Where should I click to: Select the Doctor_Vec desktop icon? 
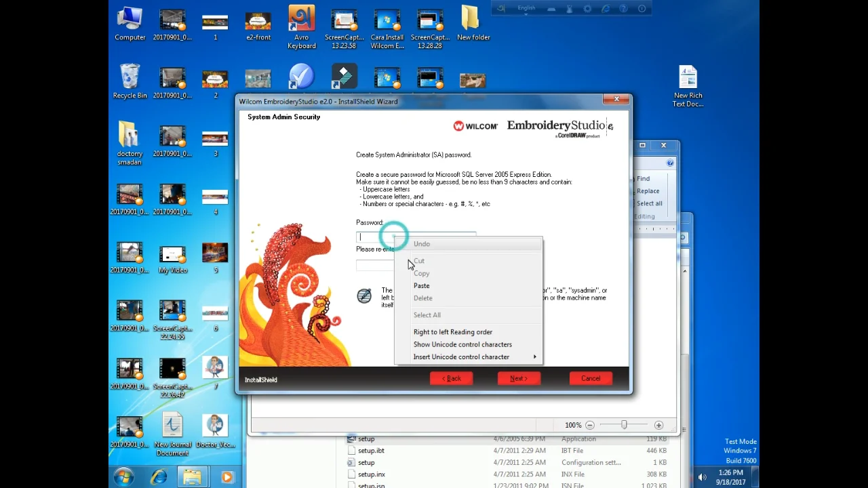(x=215, y=431)
